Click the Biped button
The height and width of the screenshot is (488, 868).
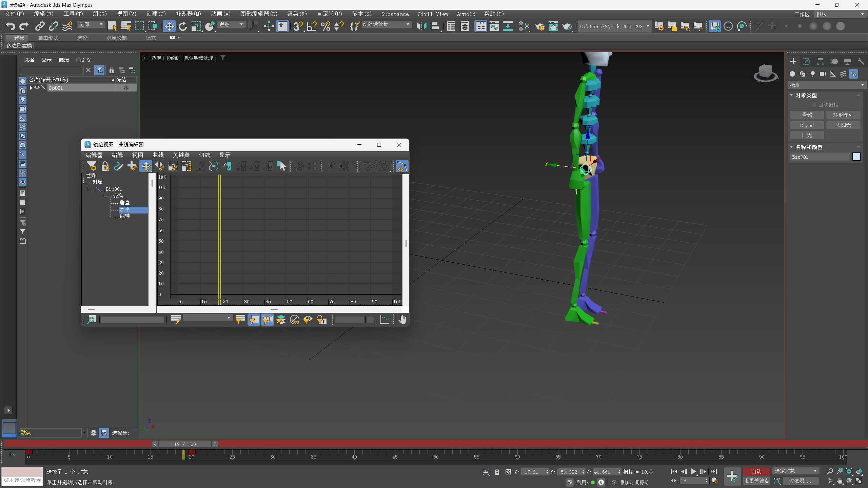pos(807,125)
